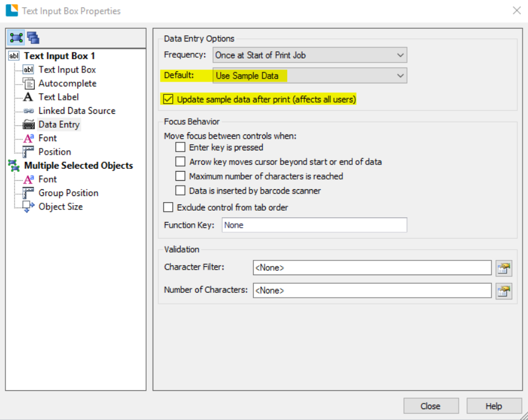
Task: Click the "Data Entry Options" group heading
Action: coord(199,39)
